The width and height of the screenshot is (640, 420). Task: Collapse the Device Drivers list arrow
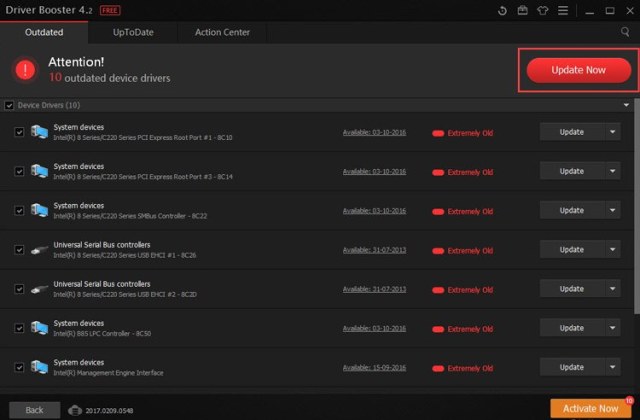click(x=626, y=105)
